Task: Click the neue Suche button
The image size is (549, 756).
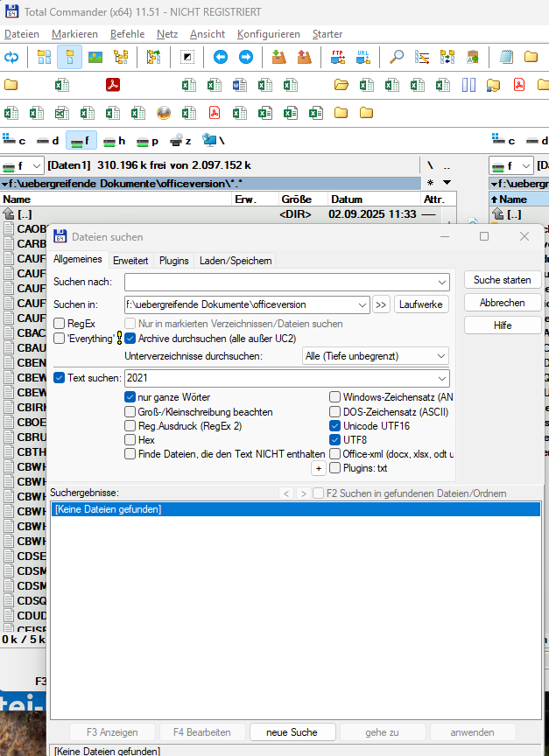Action: pyautogui.click(x=292, y=732)
